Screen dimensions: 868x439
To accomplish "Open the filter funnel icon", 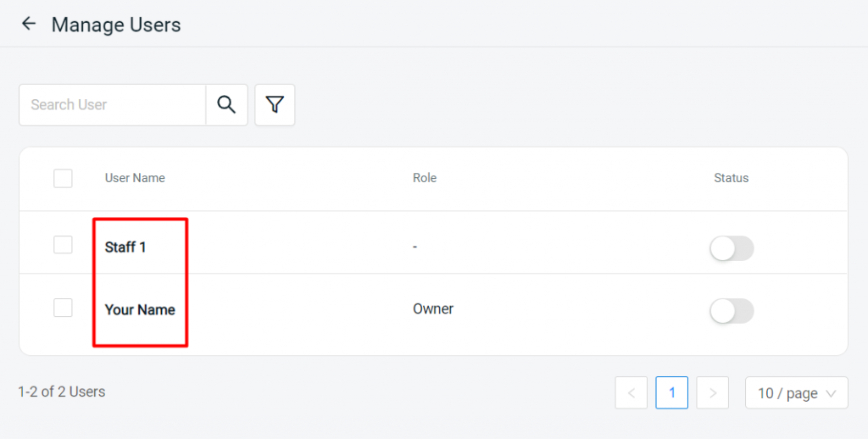I will [275, 104].
